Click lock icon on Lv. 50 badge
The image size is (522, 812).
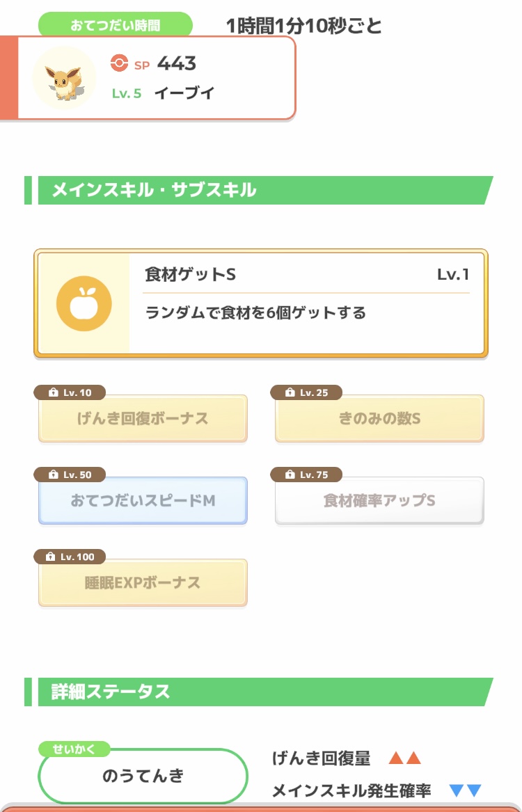pos(54,475)
